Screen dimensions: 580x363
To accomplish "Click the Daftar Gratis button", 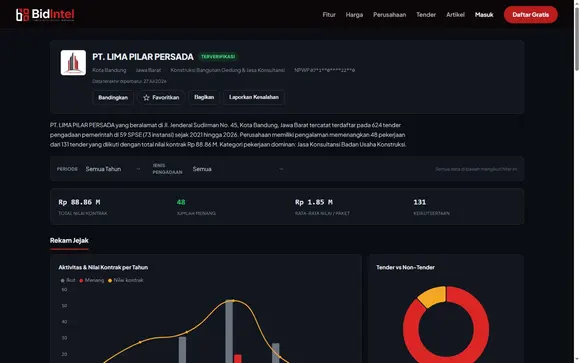I will click(530, 15).
